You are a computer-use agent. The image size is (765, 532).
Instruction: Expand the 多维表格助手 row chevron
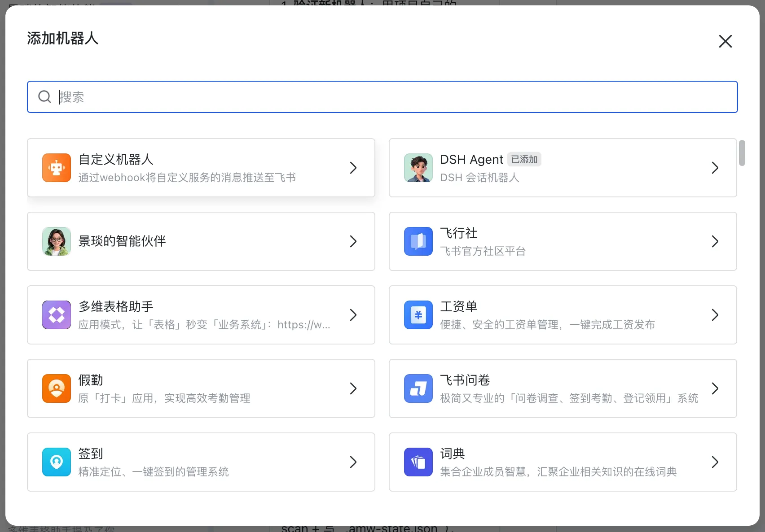point(353,315)
